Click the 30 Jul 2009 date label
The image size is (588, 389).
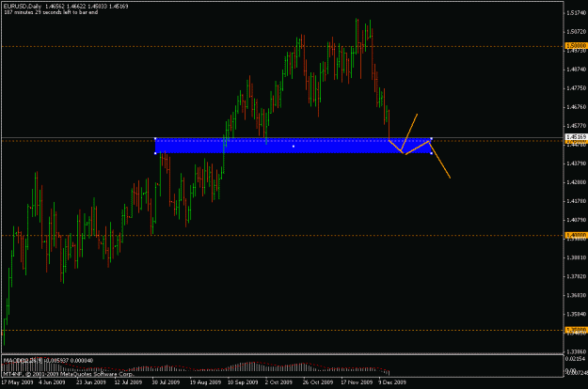click(x=167, y=382)
